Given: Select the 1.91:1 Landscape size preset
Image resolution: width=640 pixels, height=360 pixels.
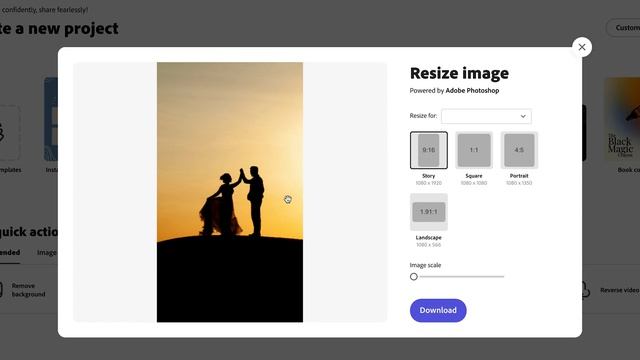Looking at the screenshot, I should pos(429,212).
